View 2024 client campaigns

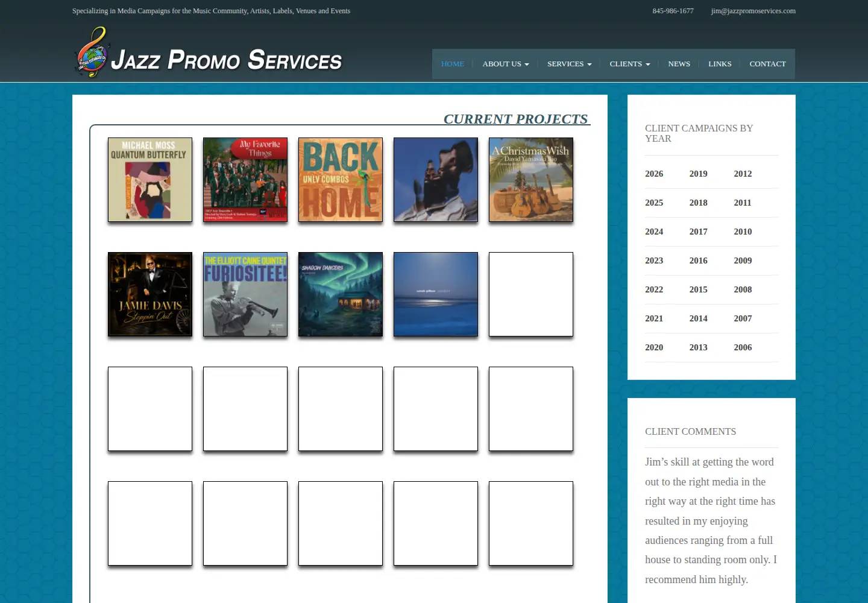coord(654,232)
